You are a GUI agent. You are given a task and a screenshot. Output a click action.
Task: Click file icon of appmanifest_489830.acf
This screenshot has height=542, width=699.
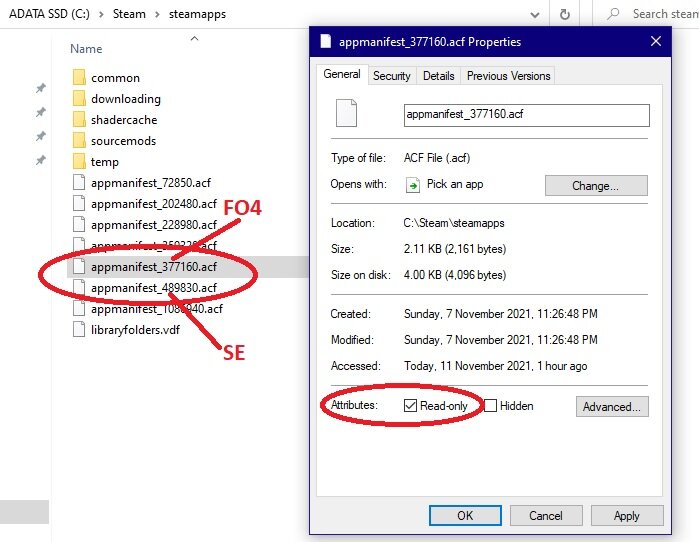(79, 287)
